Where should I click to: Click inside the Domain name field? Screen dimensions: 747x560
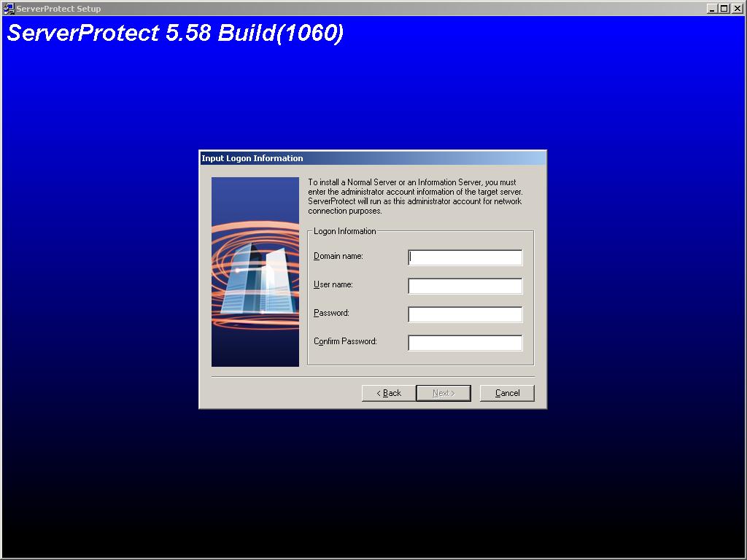[x=465, y=257]
